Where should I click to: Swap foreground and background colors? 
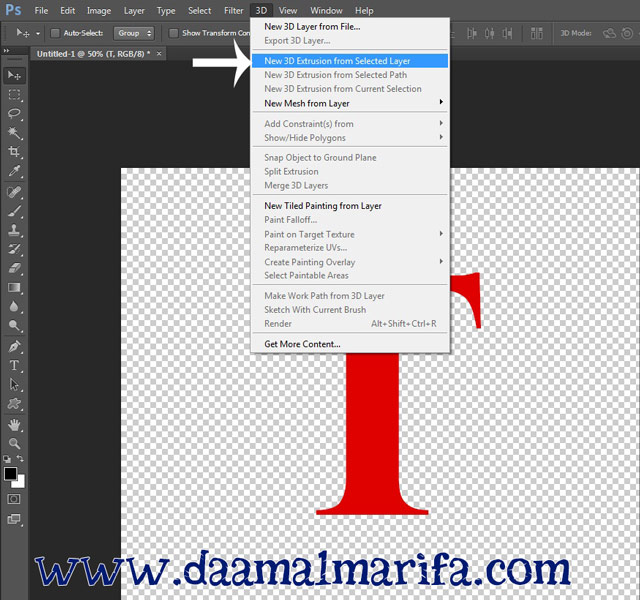(20, 459)
